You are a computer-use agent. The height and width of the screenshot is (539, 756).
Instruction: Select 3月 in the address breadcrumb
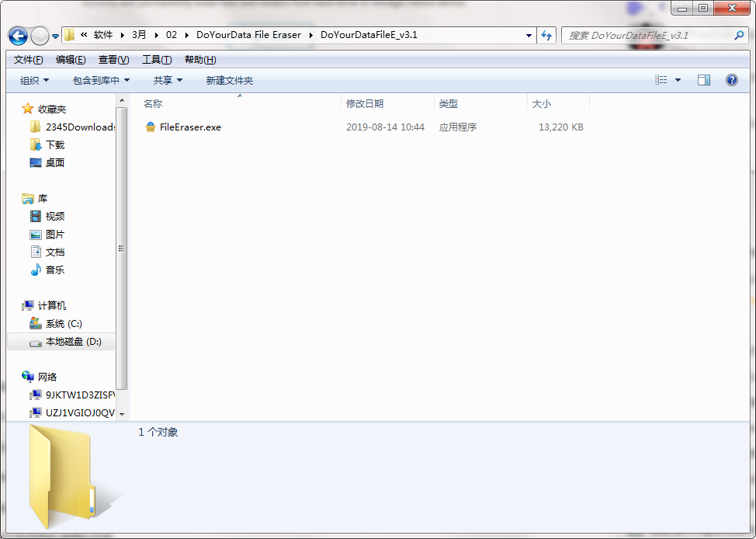tap(139, 35)
